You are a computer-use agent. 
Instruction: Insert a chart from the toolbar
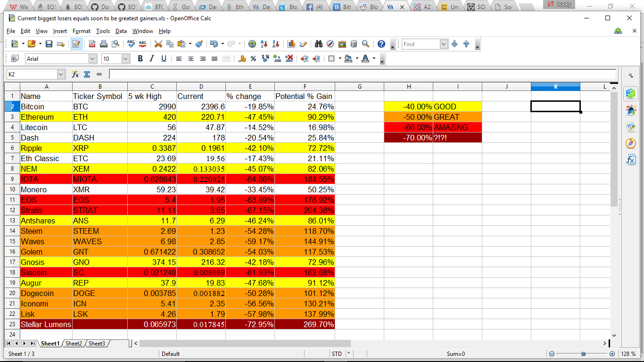click(291, 44)
